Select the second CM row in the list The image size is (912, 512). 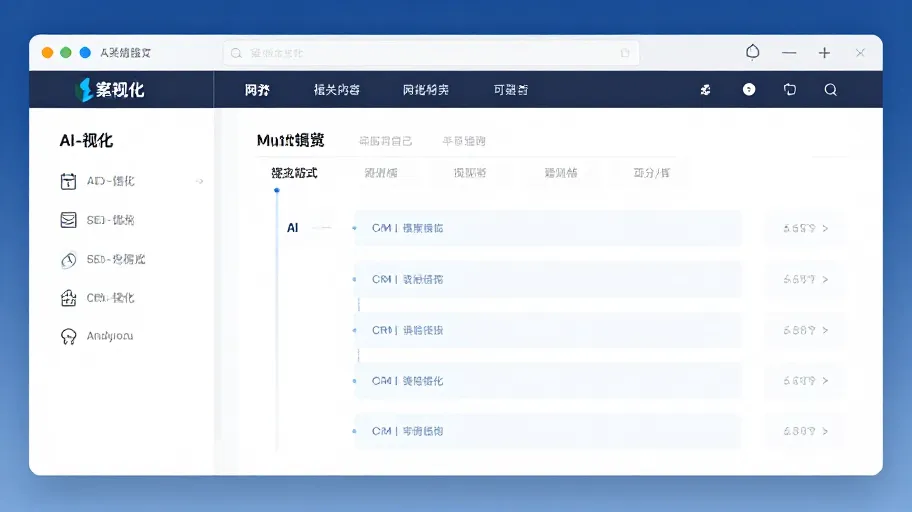point(547,279)
